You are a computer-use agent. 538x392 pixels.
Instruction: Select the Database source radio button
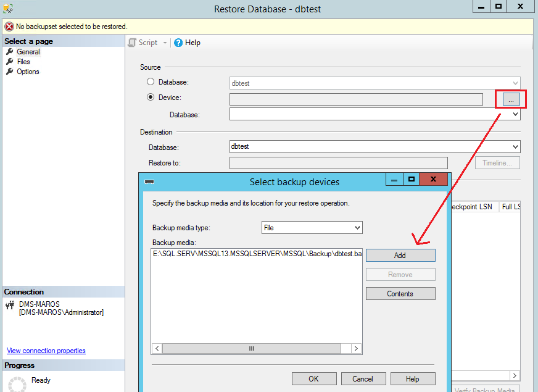click(151, 82)
